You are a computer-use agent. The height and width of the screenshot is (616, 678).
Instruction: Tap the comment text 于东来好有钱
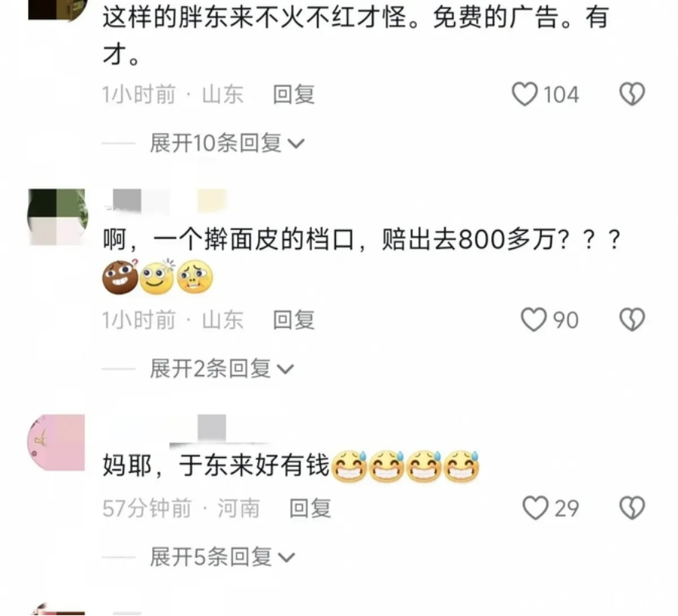254,466
